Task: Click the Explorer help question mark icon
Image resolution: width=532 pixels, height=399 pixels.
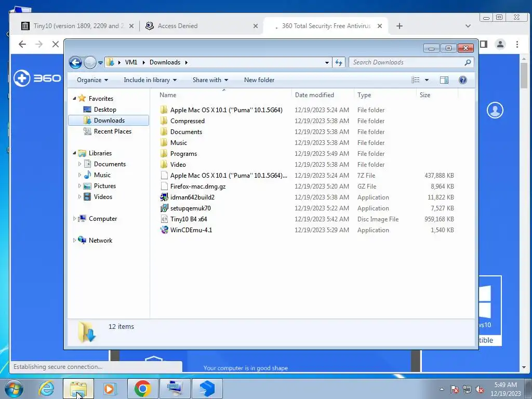Action: [463, 80]
